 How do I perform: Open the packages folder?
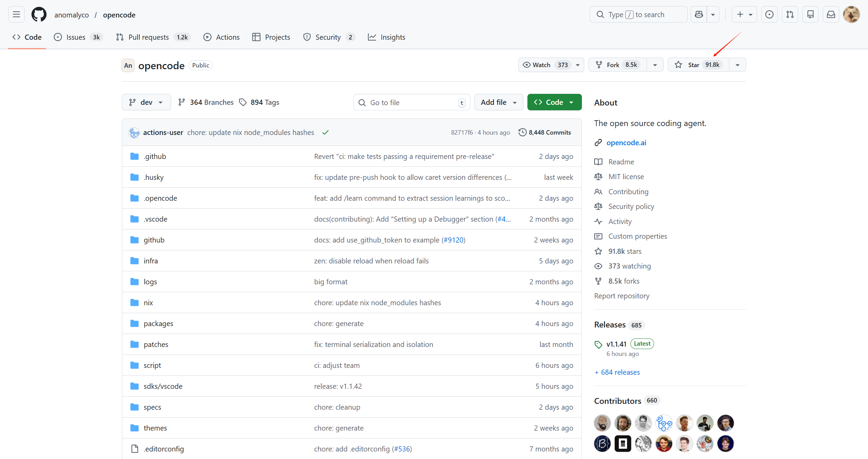pos(158,323)
